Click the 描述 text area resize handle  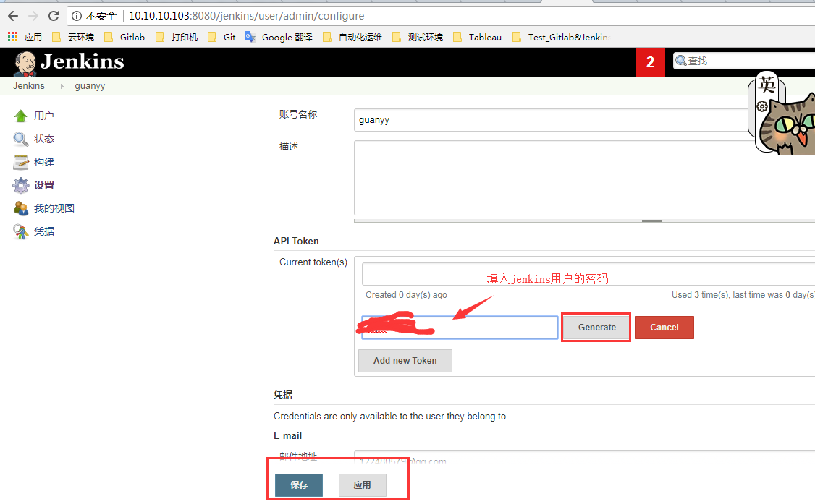(x=651, y=221)
